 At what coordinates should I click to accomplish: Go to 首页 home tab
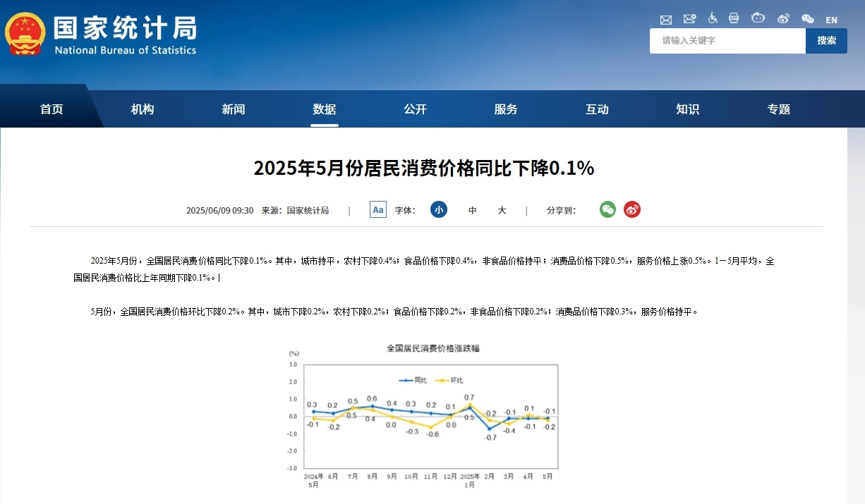pos(52,109)
